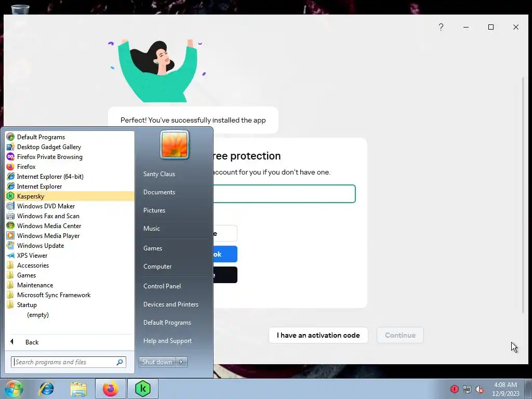Viewport: 532px width, 399px height.
Task: Click 'I have an activation code'
Action: pyautogui.click(x=318, y=335)
